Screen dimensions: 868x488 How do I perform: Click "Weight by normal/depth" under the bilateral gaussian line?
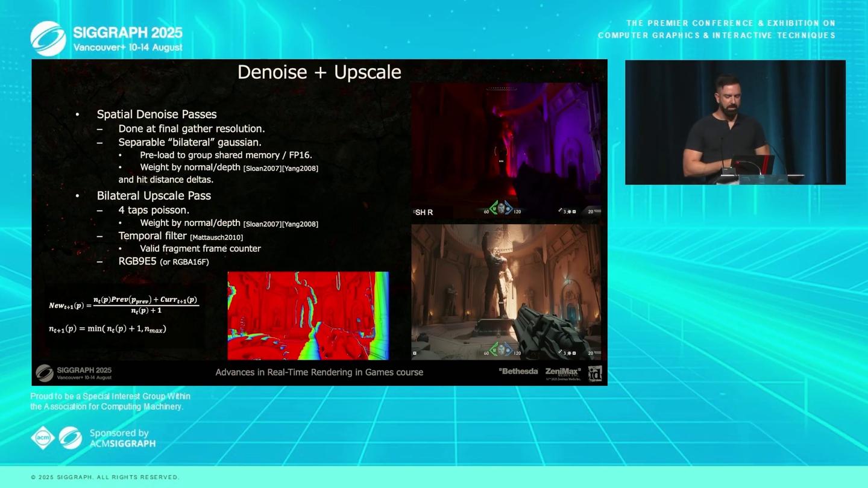click(x=190, y=167)
